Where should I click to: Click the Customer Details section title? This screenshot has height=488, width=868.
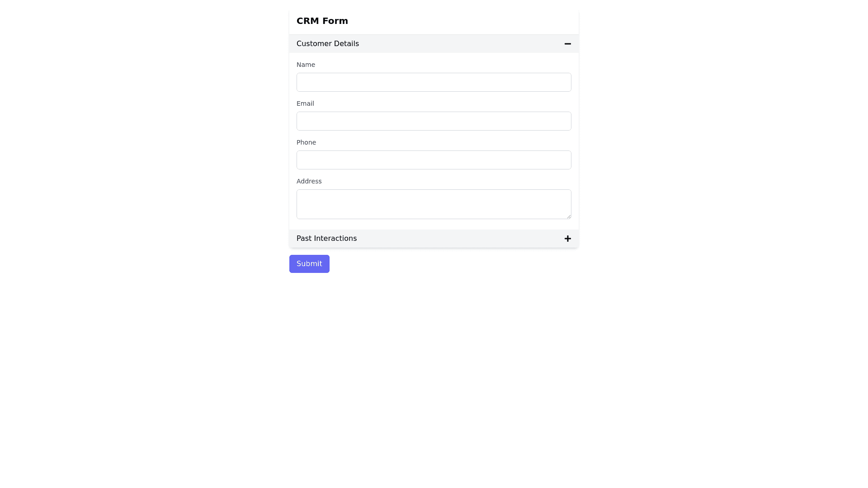click(327, 44)
